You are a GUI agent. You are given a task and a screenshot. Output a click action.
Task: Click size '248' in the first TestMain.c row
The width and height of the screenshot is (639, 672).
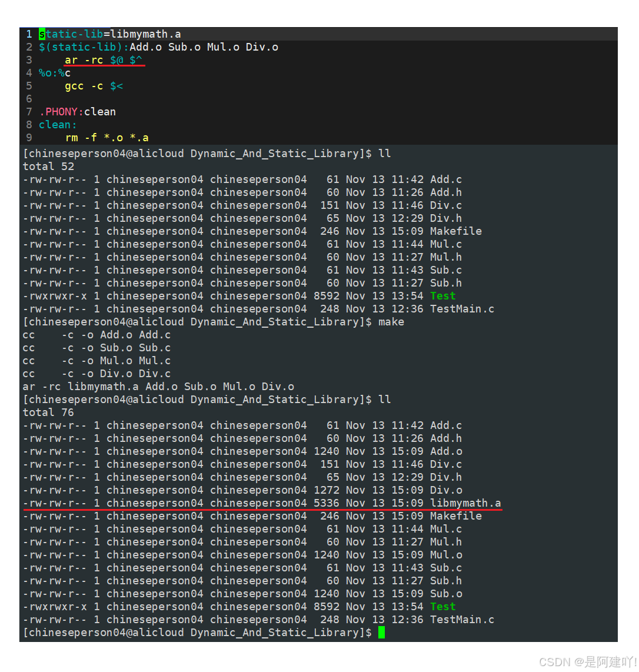[x=330, y=309]
